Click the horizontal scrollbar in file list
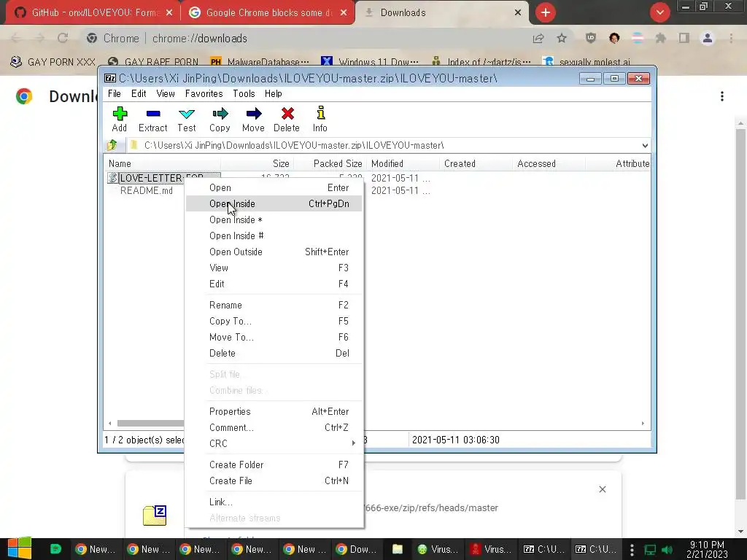The image size is (747, 560). point(150,423)
